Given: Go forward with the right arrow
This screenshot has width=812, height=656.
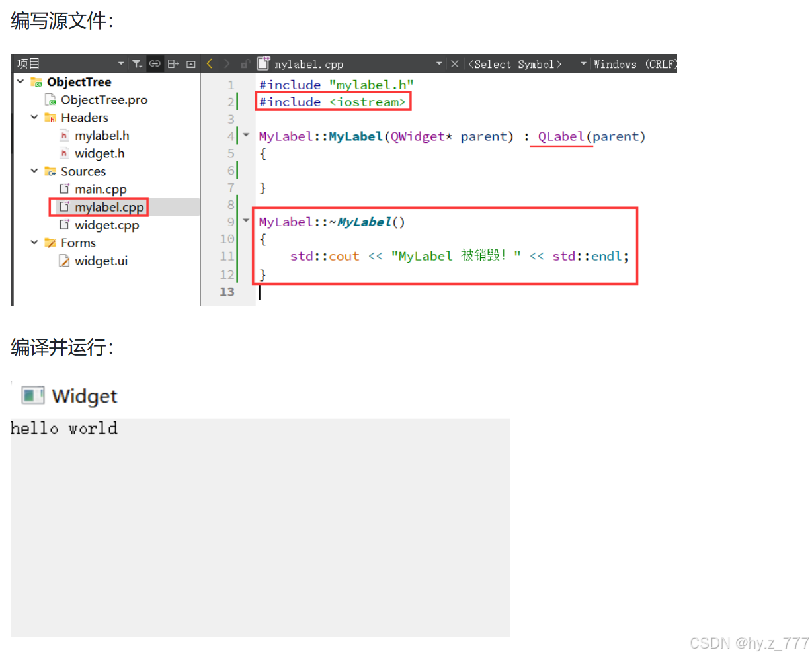Looking at the screenshot, I should point(227,63).
